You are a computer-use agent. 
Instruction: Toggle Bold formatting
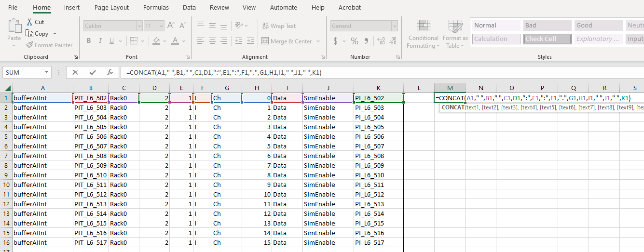tap(89, 41)
